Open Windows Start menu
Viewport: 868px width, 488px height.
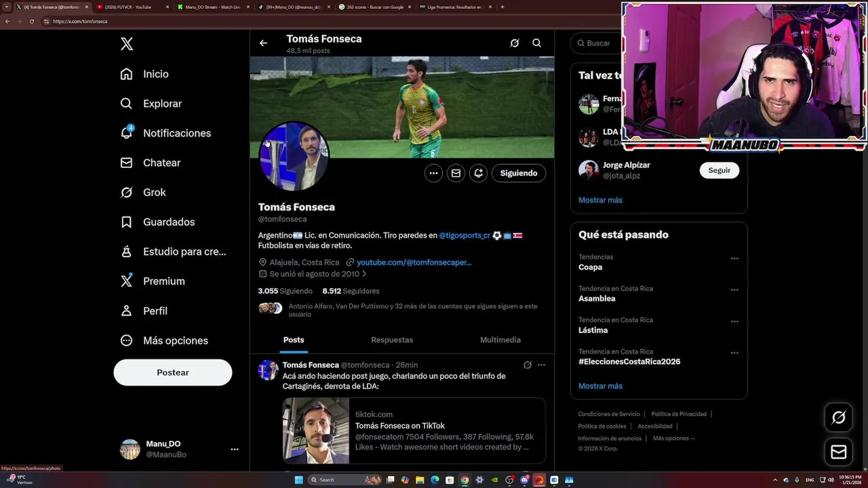[x=298, y=480]
